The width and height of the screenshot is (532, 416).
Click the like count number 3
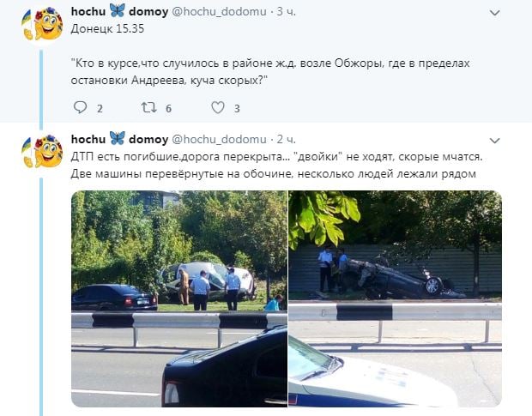237,109
